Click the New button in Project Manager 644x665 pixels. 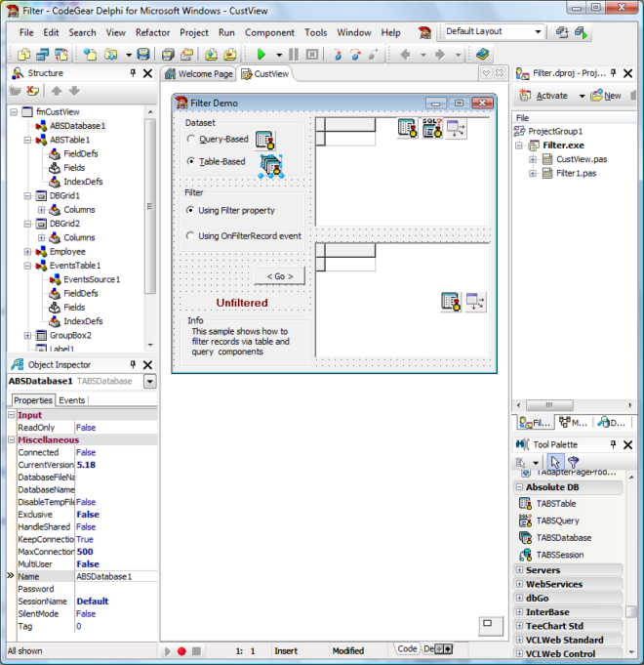click(x=606, y=96)
